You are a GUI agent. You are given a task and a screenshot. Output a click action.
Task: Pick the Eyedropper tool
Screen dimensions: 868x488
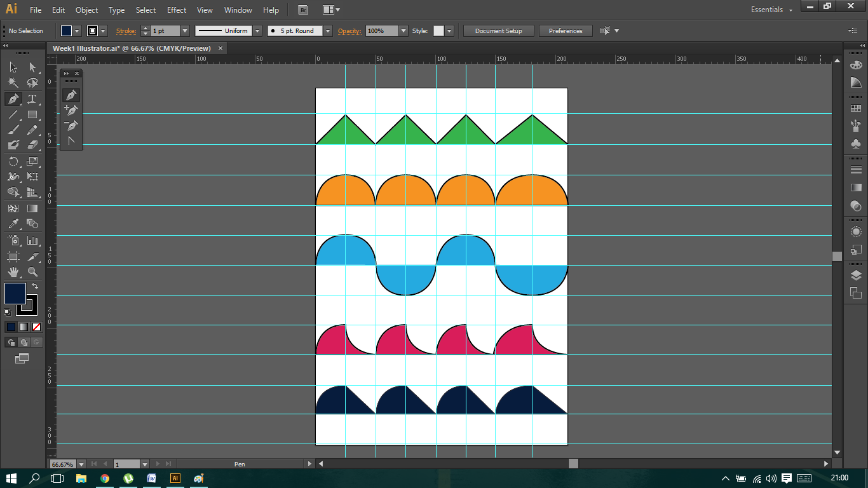pos(13,224)
